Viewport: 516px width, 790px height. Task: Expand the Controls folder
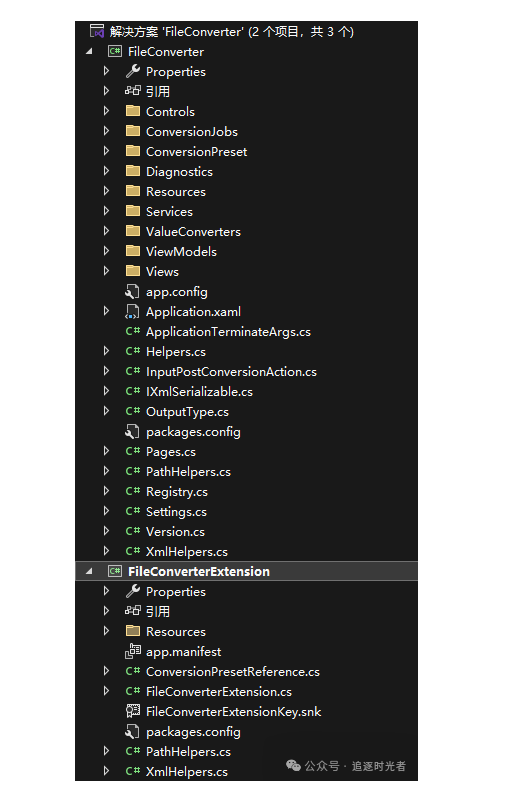tap(106, 111)
